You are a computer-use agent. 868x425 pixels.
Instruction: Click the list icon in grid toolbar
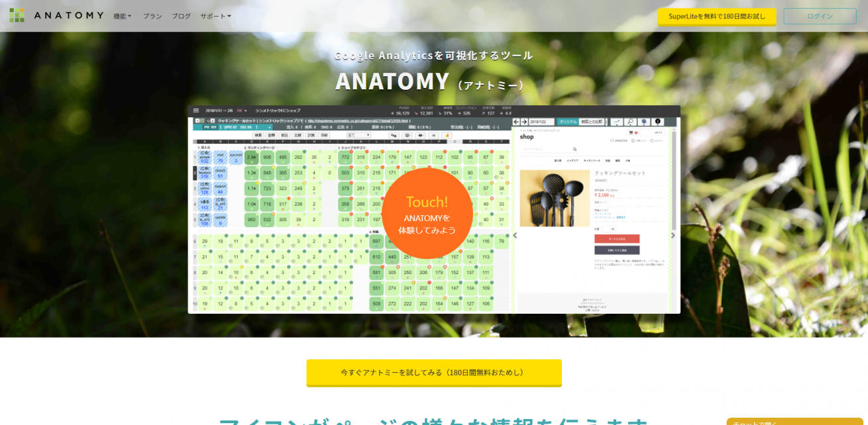pos(433,134)
